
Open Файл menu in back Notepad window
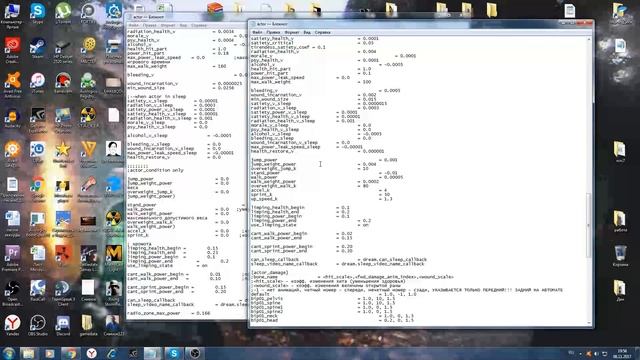pyautogui.click(x=133, y=25)
